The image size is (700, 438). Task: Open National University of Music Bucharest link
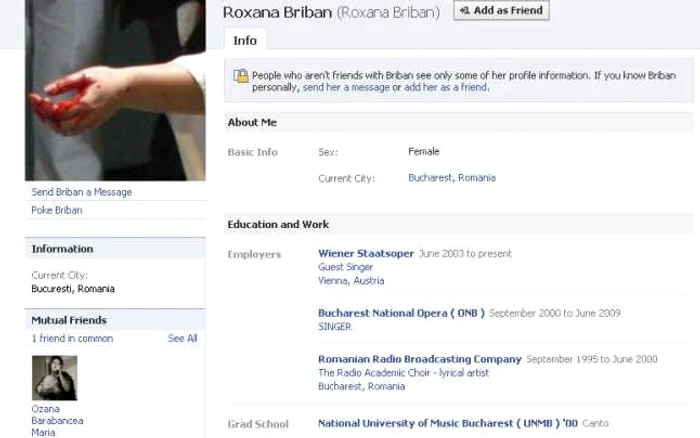[x=448, y=423]
